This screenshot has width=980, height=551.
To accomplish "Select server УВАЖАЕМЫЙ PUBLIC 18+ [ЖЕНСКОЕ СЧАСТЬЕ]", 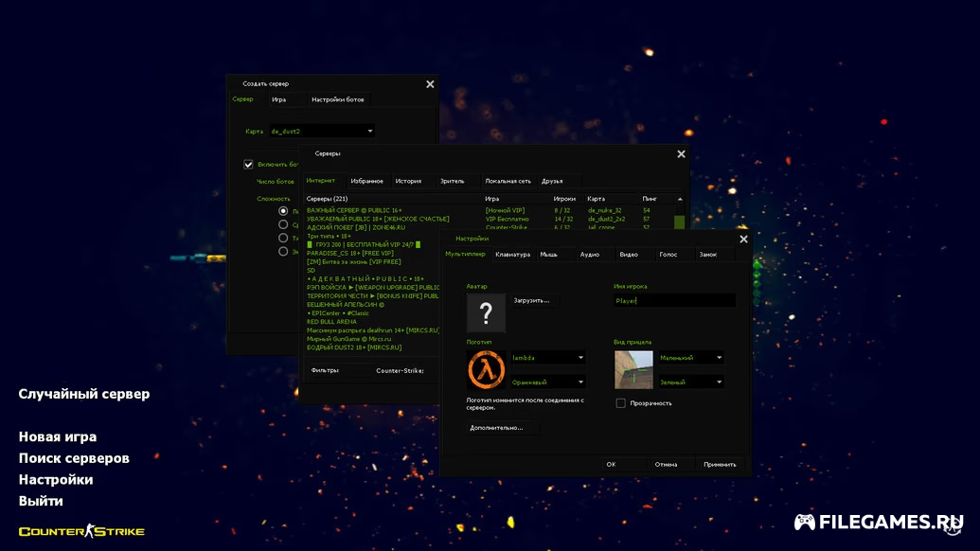I will point(378,219).
